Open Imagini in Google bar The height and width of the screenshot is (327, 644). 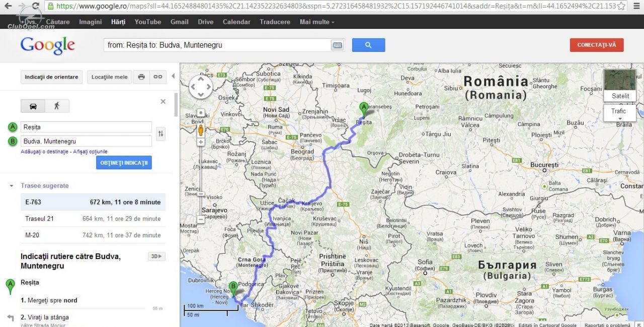click(x=90, y=22)
